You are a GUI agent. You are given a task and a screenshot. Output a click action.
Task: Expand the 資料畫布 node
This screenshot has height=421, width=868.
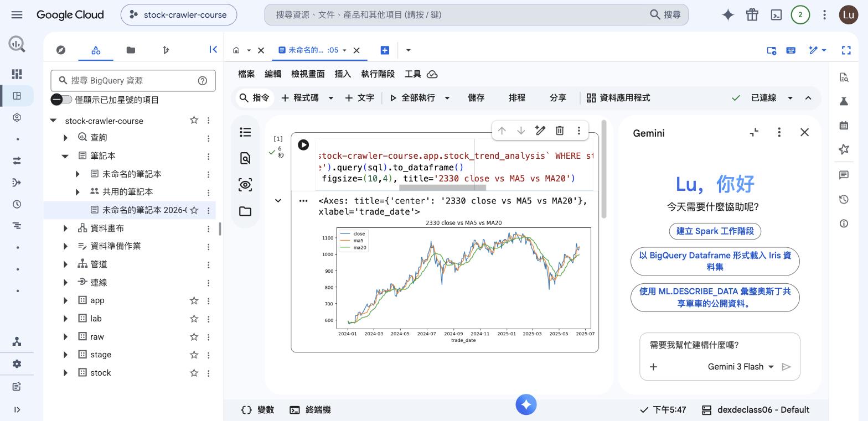(65, 228)
